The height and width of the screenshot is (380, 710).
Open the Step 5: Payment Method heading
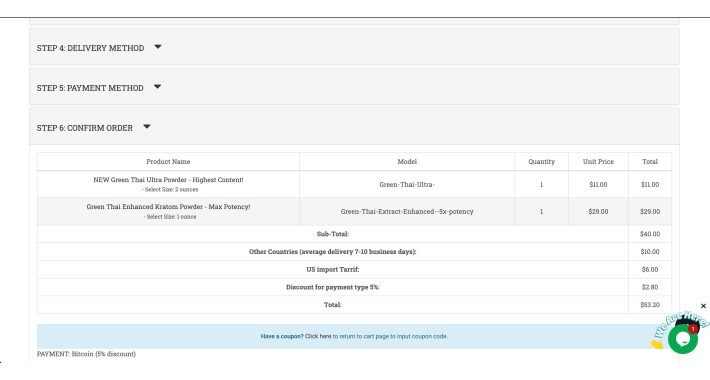[90, 88]
